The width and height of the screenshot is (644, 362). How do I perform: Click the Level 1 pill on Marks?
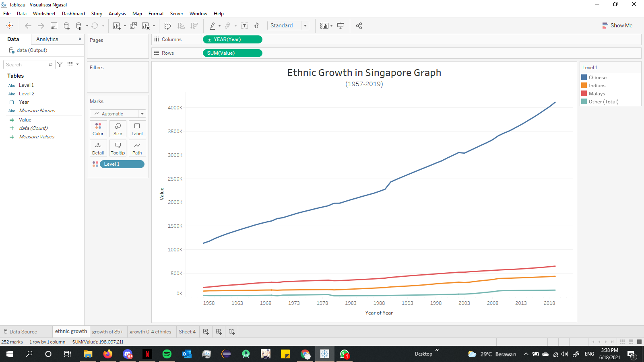(x=122, y=164)
